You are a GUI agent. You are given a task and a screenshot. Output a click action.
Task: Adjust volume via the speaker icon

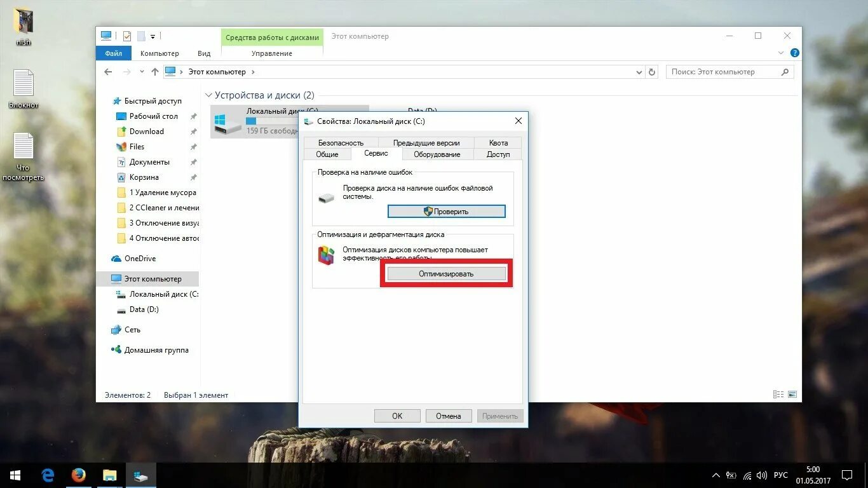[x=762, y=475]
